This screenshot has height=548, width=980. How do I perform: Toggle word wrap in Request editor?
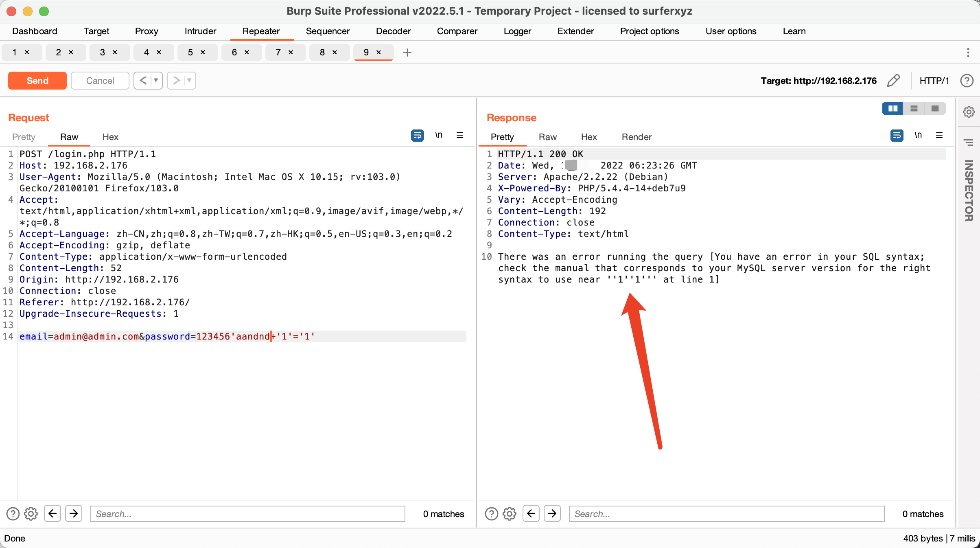coord(417,135)
